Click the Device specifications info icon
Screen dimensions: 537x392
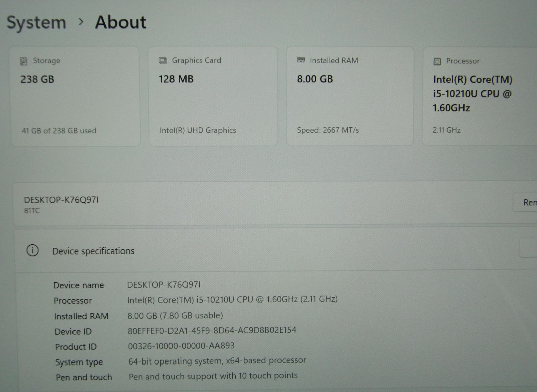coord(33,250)
